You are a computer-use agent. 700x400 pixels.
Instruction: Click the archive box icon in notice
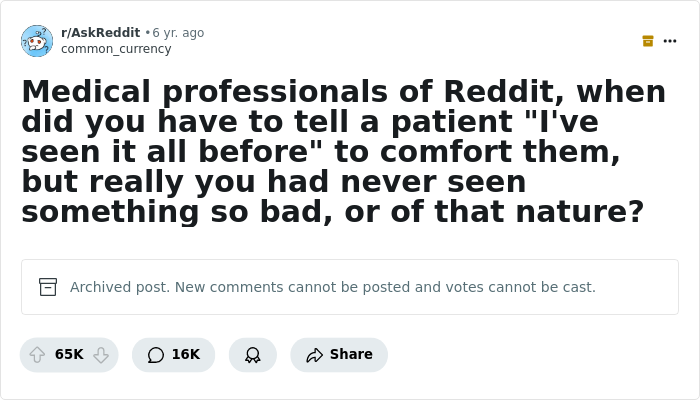coord(48,287)
